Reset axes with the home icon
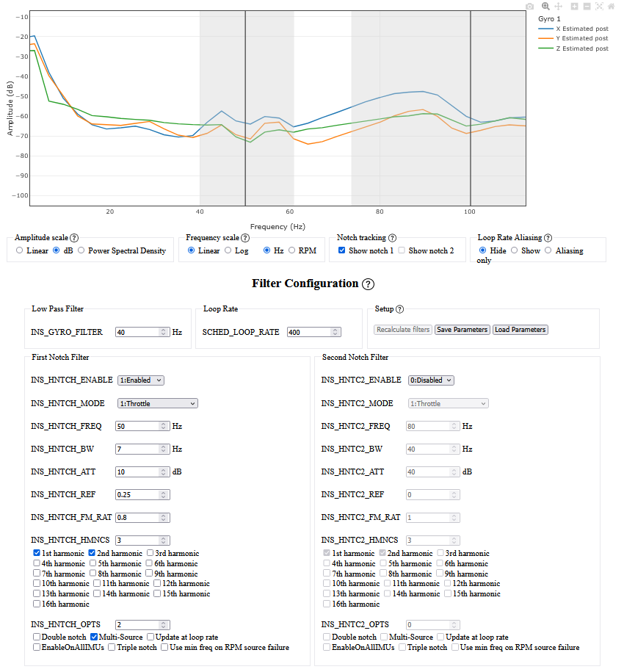Image resolution: width=624 pixels, height=672 pixels. [611, 6]
